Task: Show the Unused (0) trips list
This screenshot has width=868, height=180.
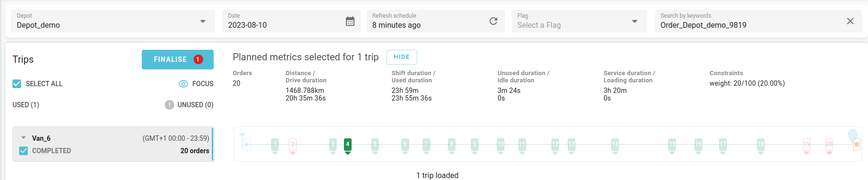Action: 195,105
